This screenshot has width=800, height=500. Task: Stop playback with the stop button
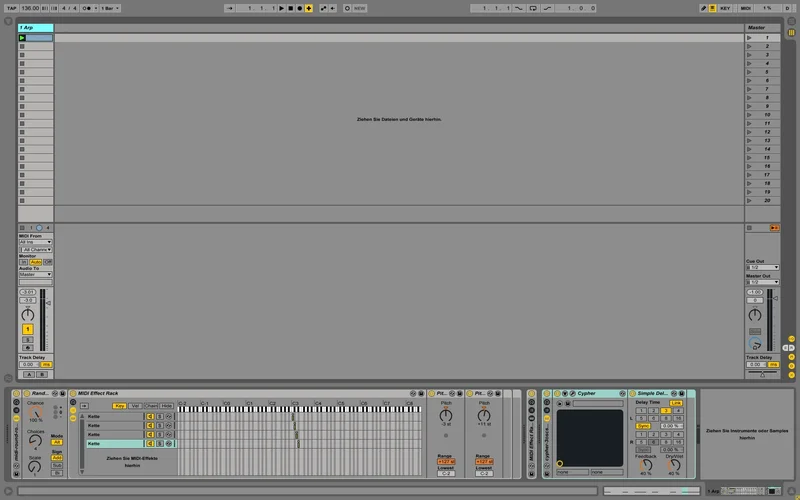(290, 8)
